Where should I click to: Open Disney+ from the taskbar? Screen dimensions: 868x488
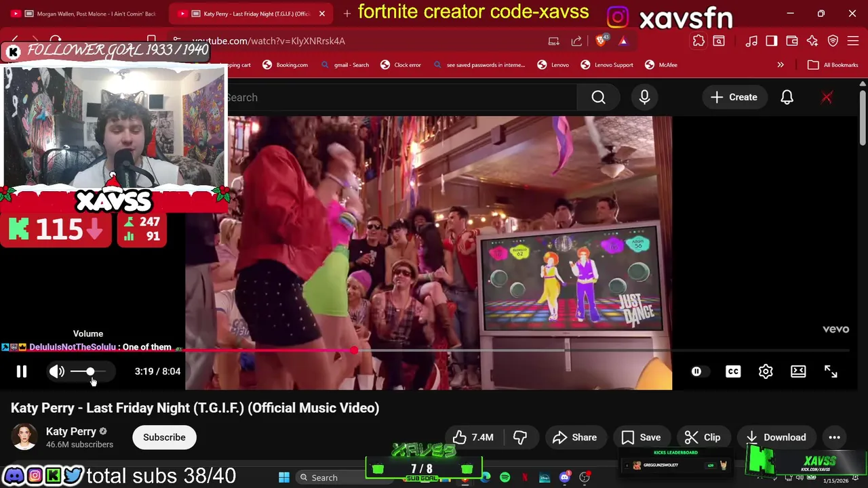(x=545, y=478)
